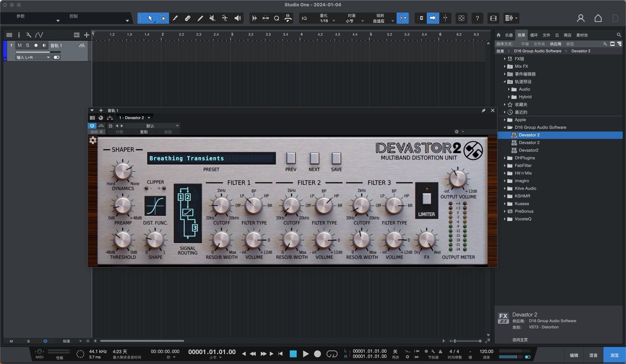Collapse the D16 Group Audio Software folder
The height and width of the screenshot is (364, 626).
(x=505, y=127)
